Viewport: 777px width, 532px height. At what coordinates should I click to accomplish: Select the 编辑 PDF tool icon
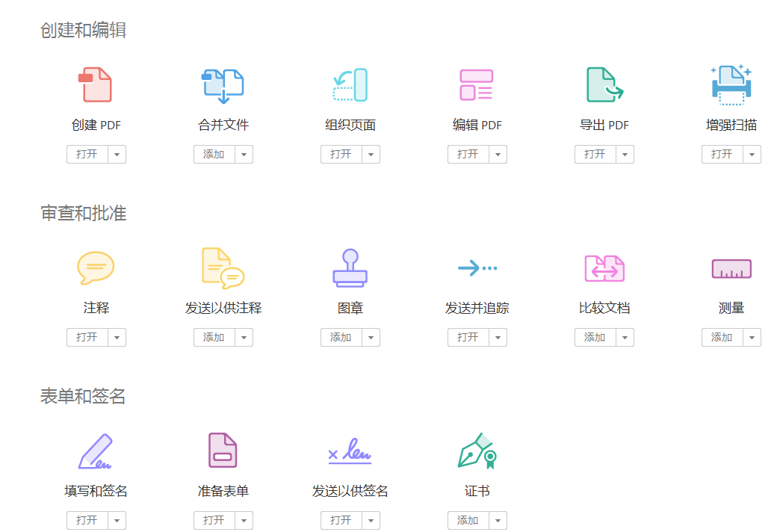click(x=477, y=84)
